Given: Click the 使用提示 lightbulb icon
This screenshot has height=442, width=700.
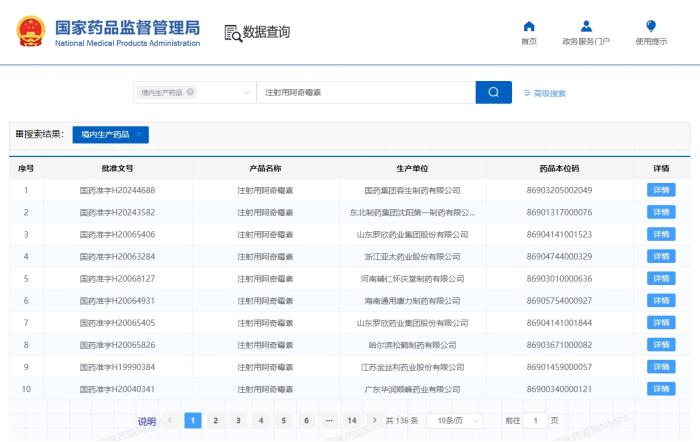Looking at the screenshot, I should (x=651, y=26).
